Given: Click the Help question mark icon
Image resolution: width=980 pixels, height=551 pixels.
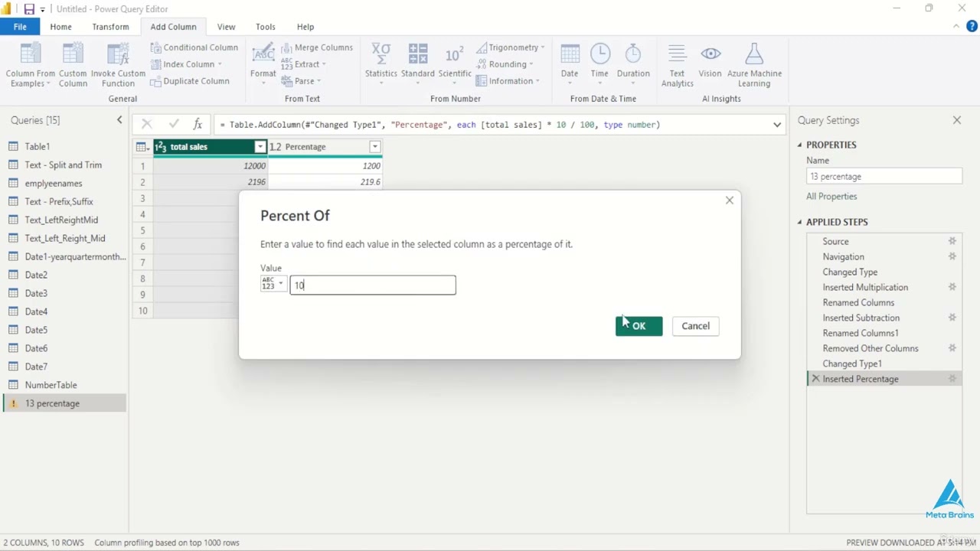Looking at the screenshot, I should point(972,27).
